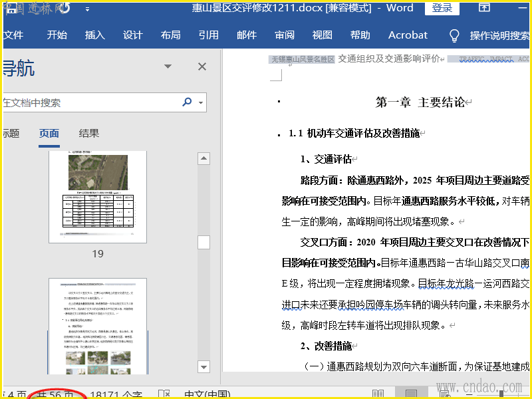Click the 登录 sign-in button

tap(442, 8)
